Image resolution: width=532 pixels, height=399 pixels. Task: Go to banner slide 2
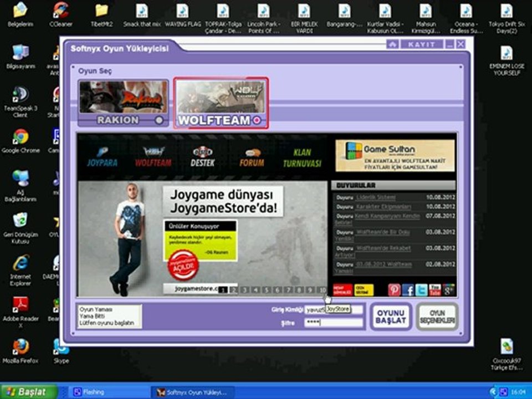pos(233,290)
